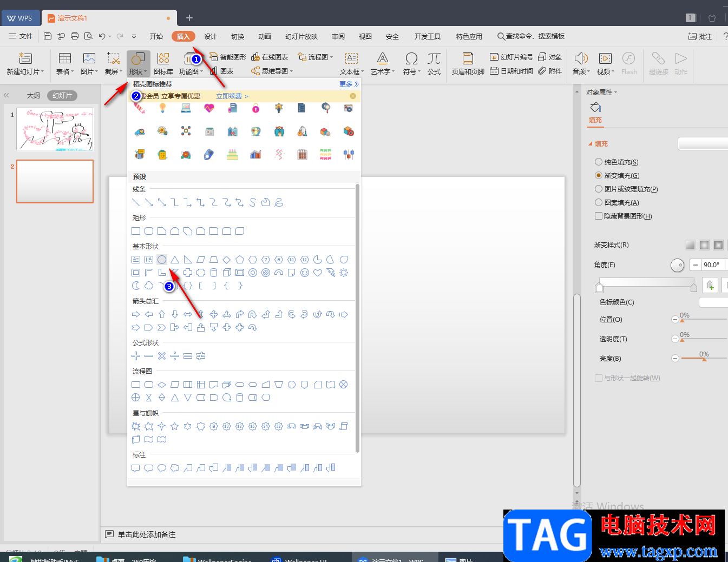Viewport: 728px width, 562px height.
Task: Select slide 1 thumbnail
Action: coord(55,129)
